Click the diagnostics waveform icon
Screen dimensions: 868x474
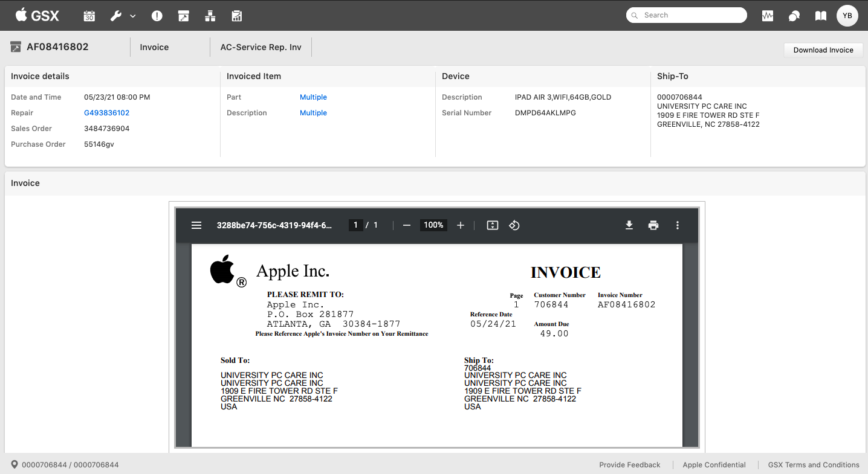click(x=768, y=16)
